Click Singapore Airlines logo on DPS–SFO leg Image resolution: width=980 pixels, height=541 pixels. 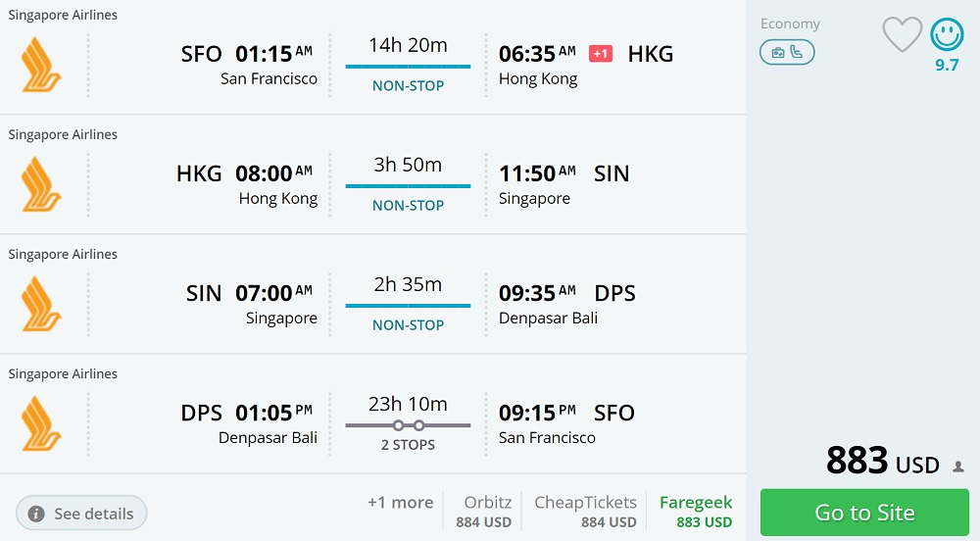click(41, 423)
